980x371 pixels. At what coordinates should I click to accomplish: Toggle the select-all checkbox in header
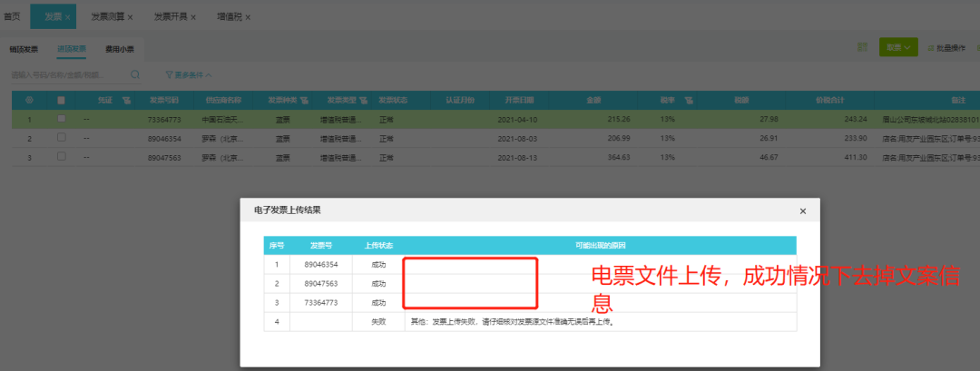click(61, 100)
